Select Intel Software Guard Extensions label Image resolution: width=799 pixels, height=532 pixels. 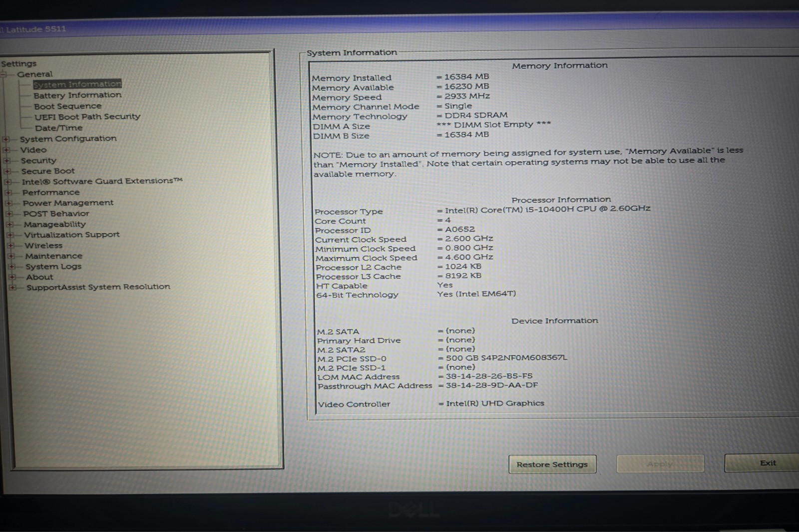[102, 181]
